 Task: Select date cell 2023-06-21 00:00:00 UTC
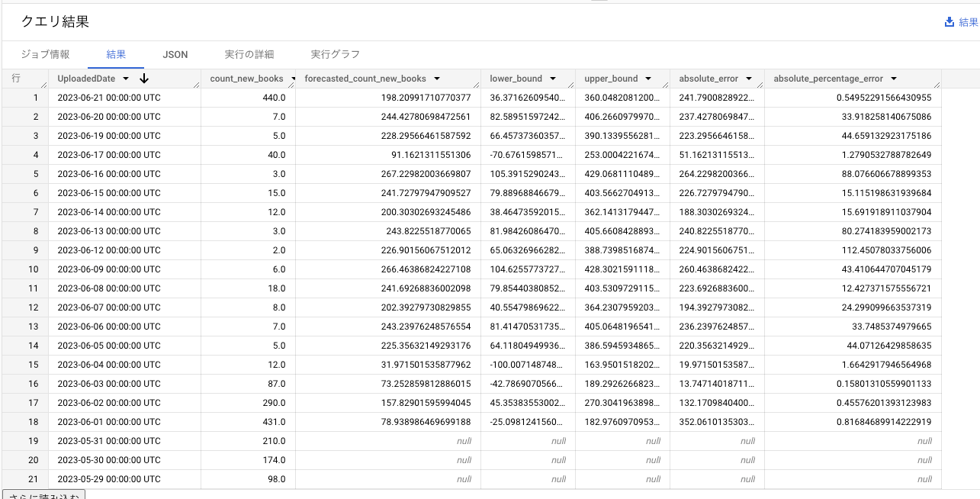[109, 98]
